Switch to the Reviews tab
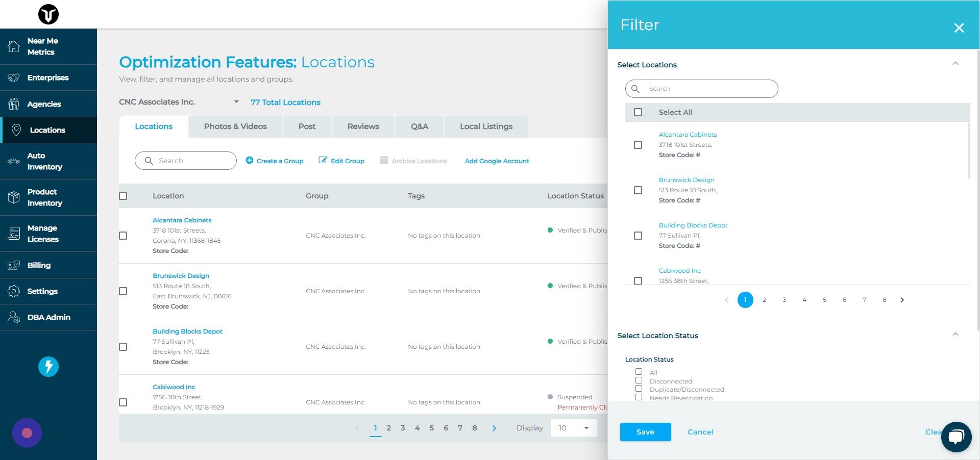Screen dimensions: 980x460 (363, 126)
